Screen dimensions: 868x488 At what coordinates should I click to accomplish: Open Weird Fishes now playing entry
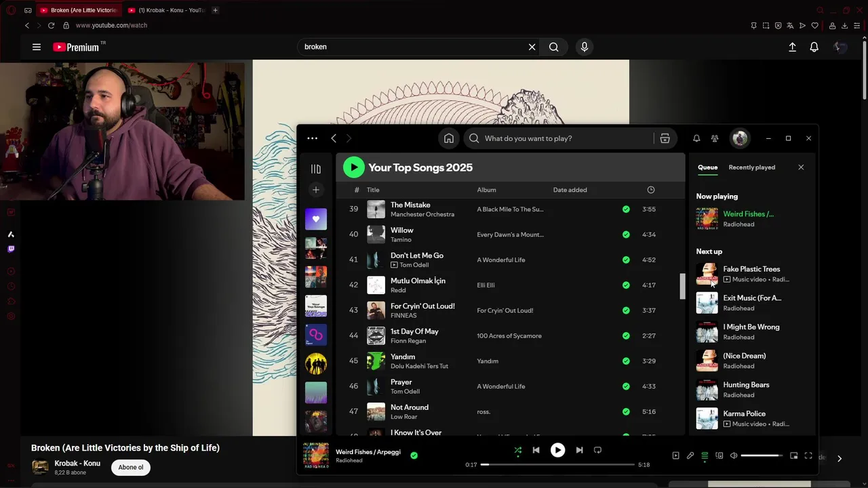pyautogui.click(x=752, y=219)
